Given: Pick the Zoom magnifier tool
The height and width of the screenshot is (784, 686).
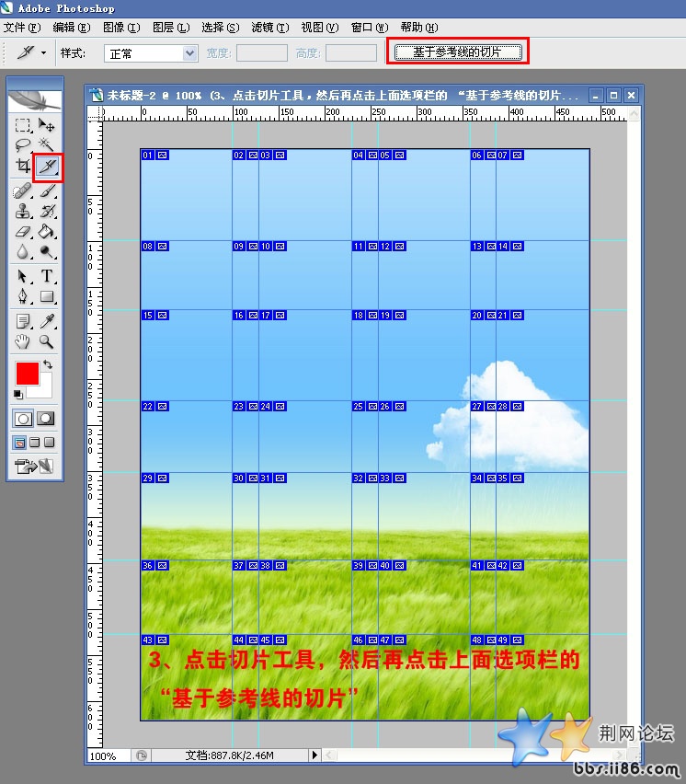Looking at the screenshot, I should click(x=47, y=341).
